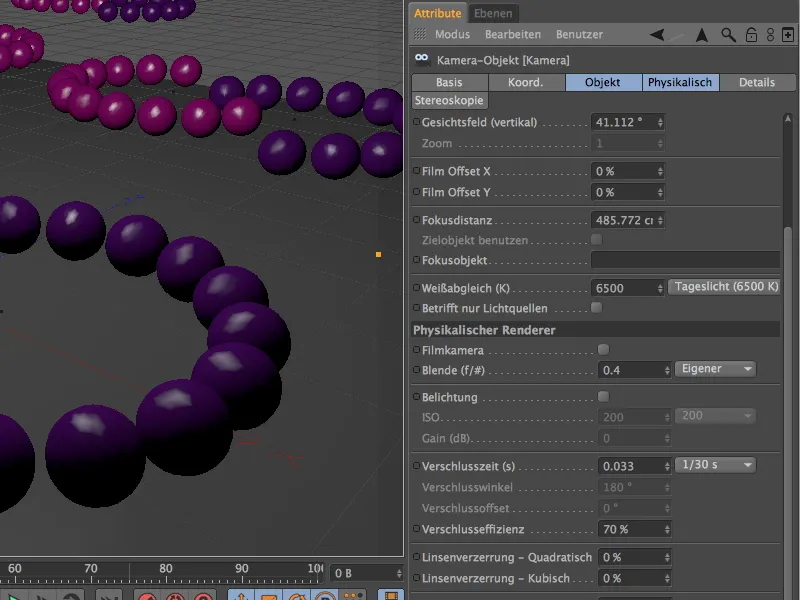The image size is (800, 600).
Task: Switch to the Ebenen tab
Action: pos(493,13)
